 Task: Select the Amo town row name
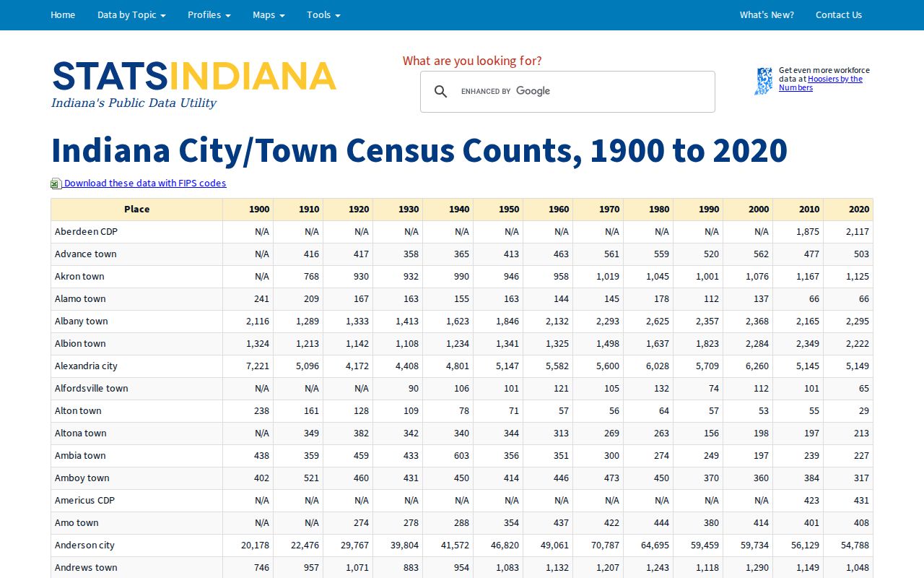[77, 523]
